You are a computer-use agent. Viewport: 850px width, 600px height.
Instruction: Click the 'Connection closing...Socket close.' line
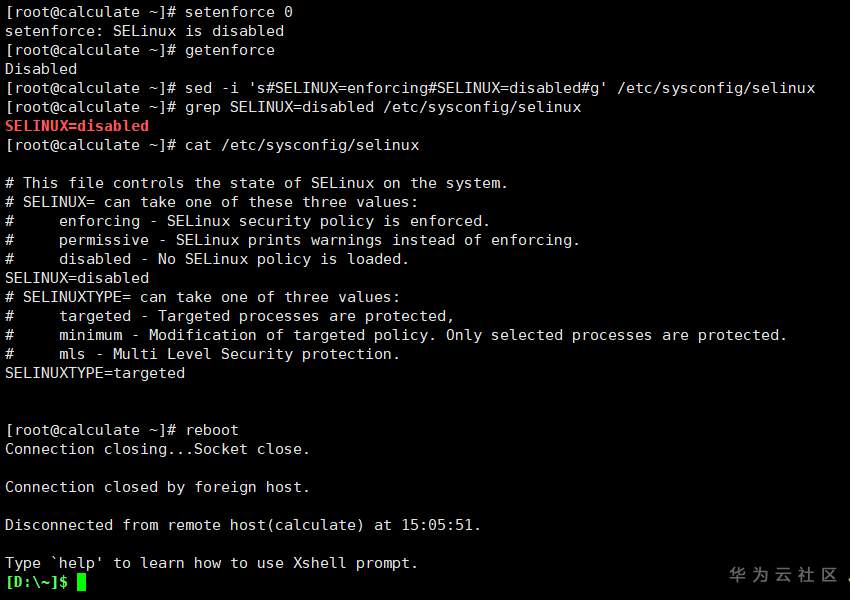click(x=158, y=449)
